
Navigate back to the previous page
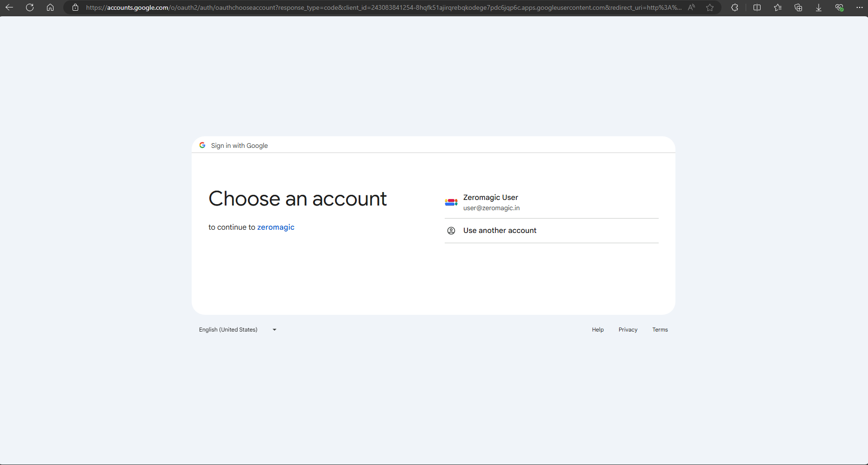(9, 7)
